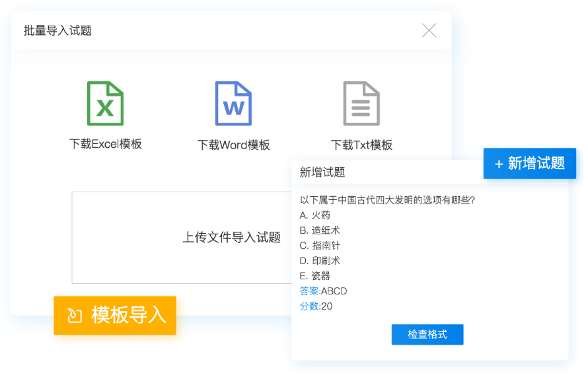Click the gray Txt file icon
Screen dimensions: 588x377
[361, 104]
